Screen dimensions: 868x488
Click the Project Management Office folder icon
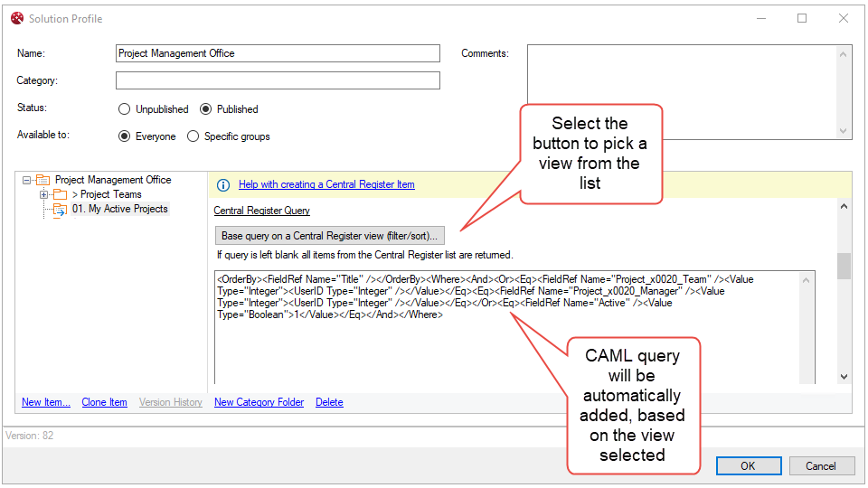pyautogui.click(x=42, y=181)
